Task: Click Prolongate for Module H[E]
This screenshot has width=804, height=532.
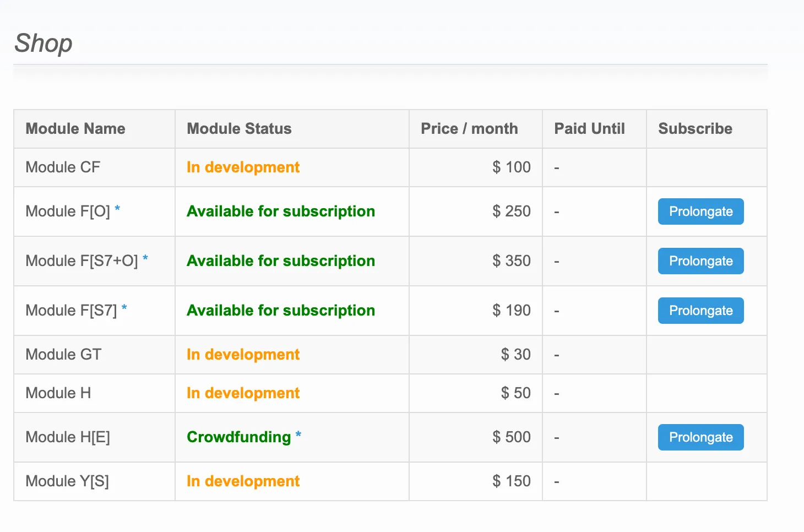Action: pyautogui.click(x=700, y=437)
